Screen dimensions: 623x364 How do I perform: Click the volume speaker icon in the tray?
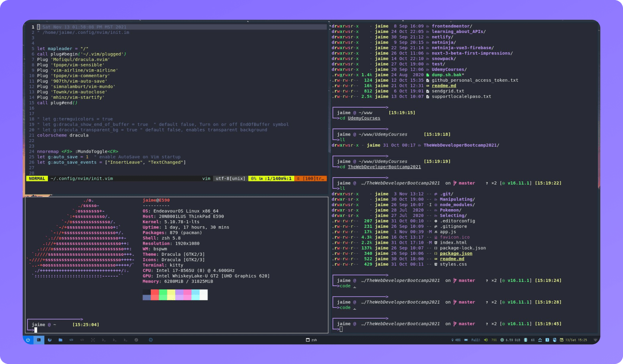point(486,340)
